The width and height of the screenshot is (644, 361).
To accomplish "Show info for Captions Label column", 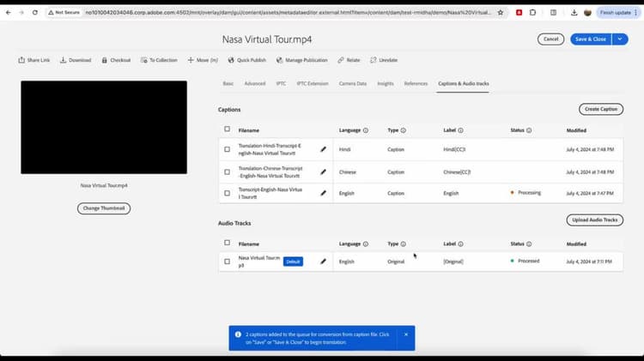I will pyautogui.click(x=461, y=130).
